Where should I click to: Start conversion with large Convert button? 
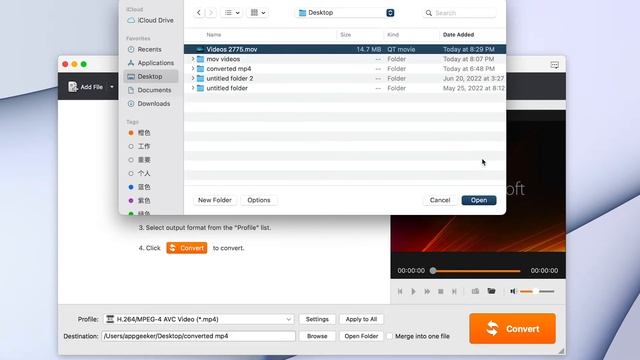tap(512, 329)
